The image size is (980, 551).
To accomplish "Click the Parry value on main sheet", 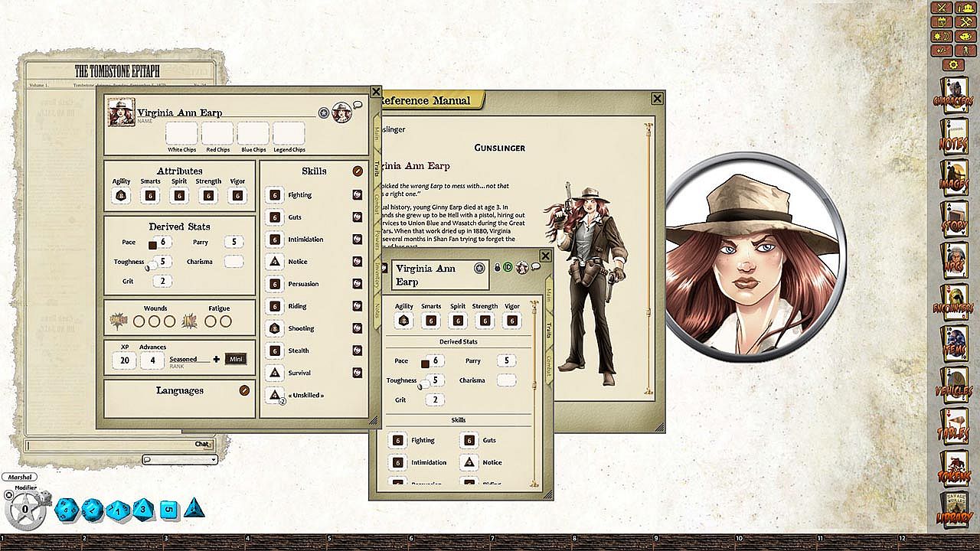I will pyautogui.click(x=234, y=242).
